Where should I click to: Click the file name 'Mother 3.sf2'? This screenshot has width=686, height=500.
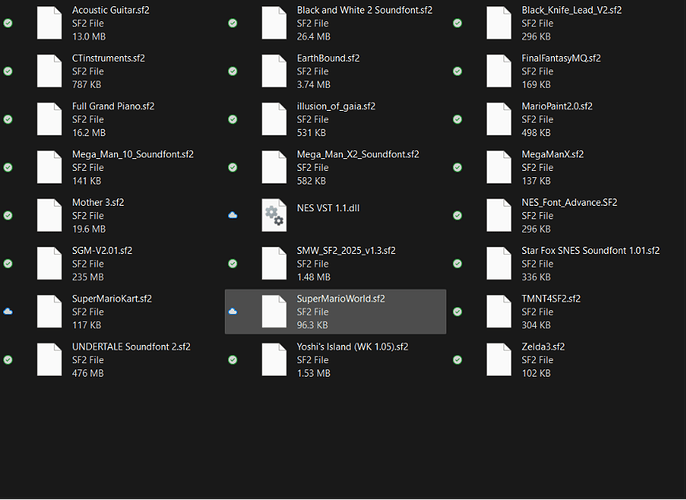98,203
